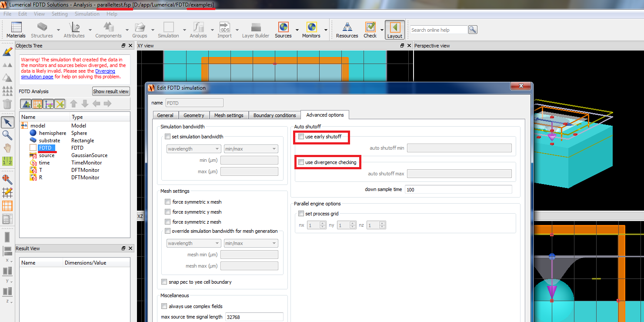Image resolution: width=644 pixels, height=322 pixels.
Task: Click the GDS Import icon
Action: pos(225,27)
